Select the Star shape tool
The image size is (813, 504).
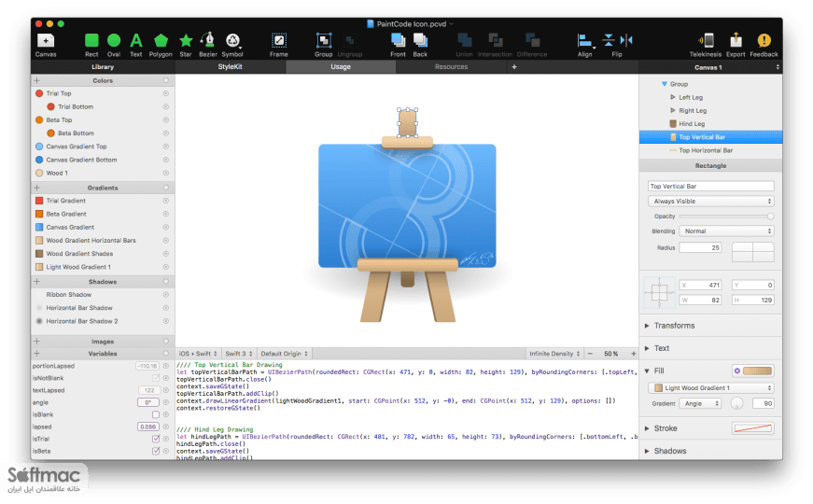(186, 44)
